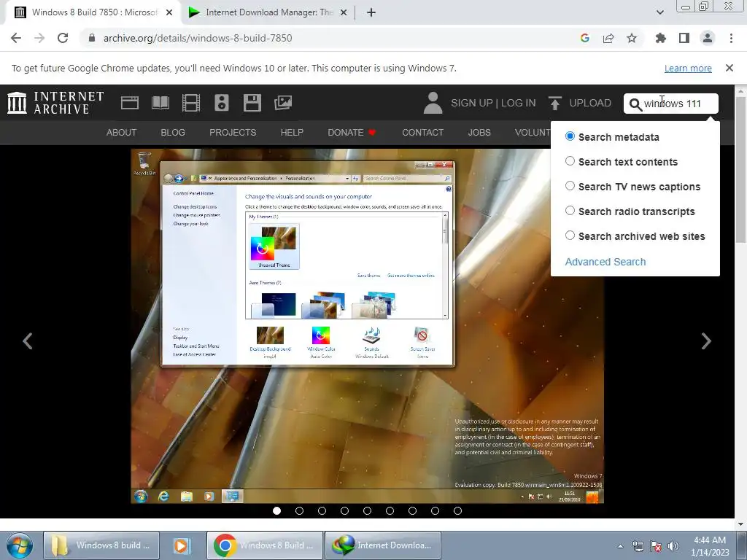Viewport: 747px width, 560px height.
Task: Open the Chrome profile icon
Action: pyautogui.click(x=708, y=38)
